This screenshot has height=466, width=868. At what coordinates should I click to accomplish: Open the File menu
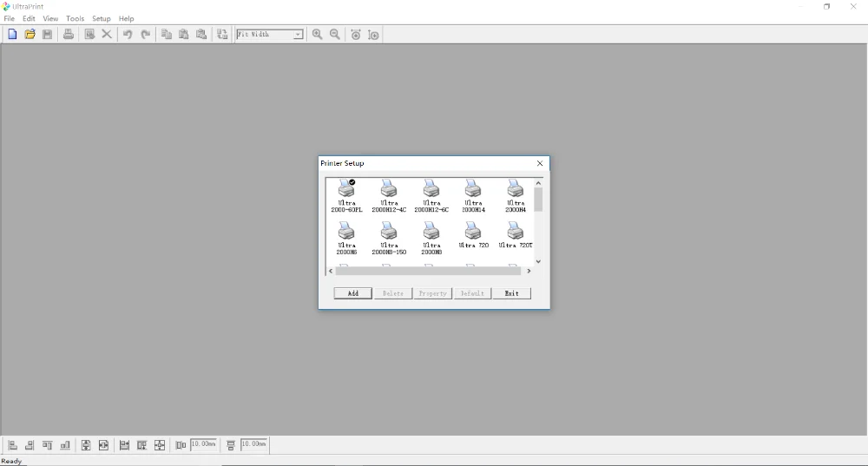coord(10,18)
